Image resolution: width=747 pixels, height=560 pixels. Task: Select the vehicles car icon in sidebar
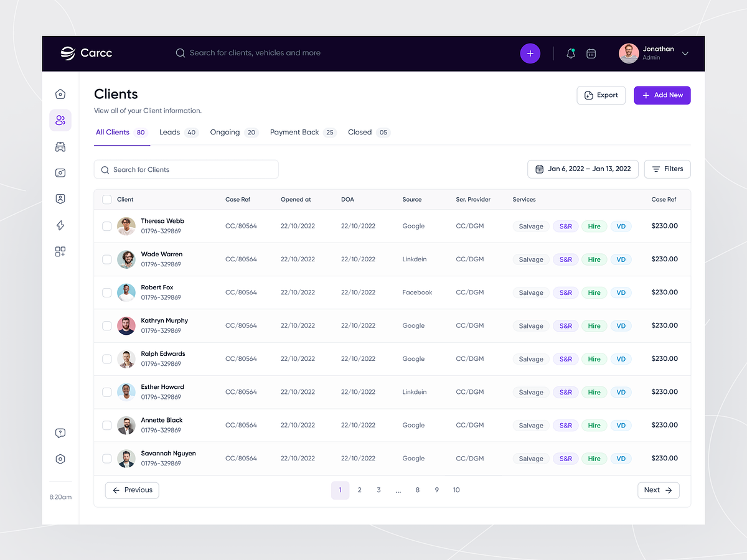(x=60, y=147)
